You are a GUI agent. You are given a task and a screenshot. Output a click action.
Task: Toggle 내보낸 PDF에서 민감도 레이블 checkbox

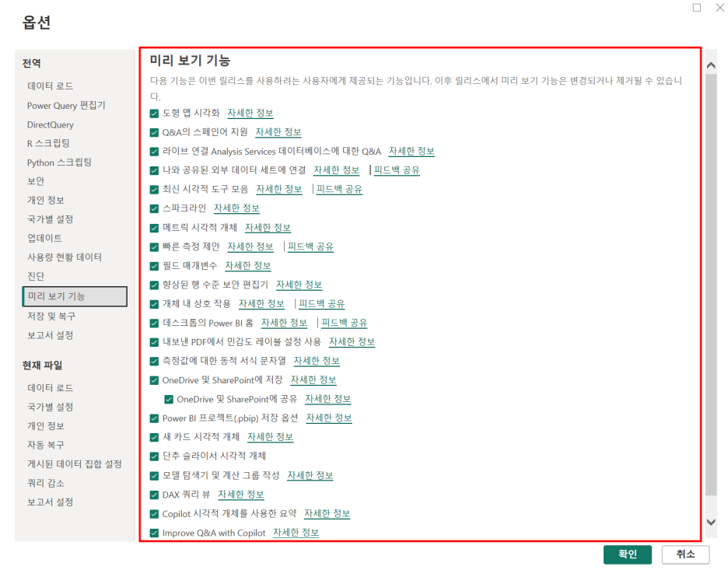pos(154,342)
